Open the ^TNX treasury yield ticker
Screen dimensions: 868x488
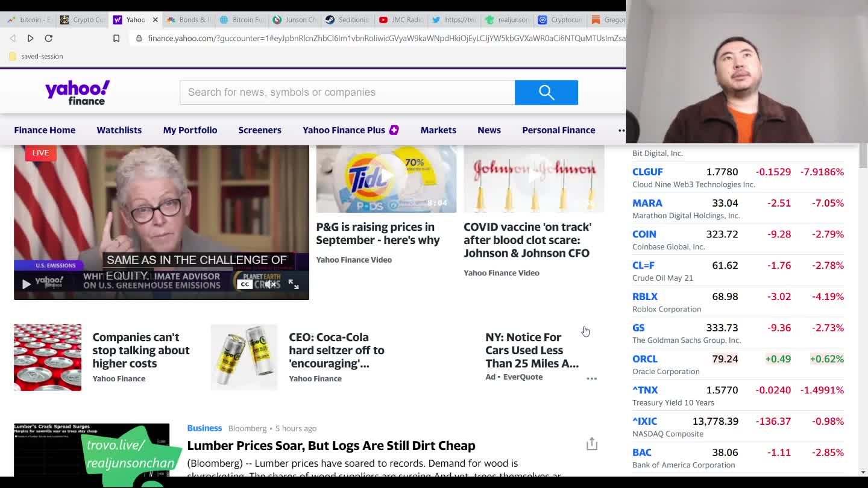(645, 390)
